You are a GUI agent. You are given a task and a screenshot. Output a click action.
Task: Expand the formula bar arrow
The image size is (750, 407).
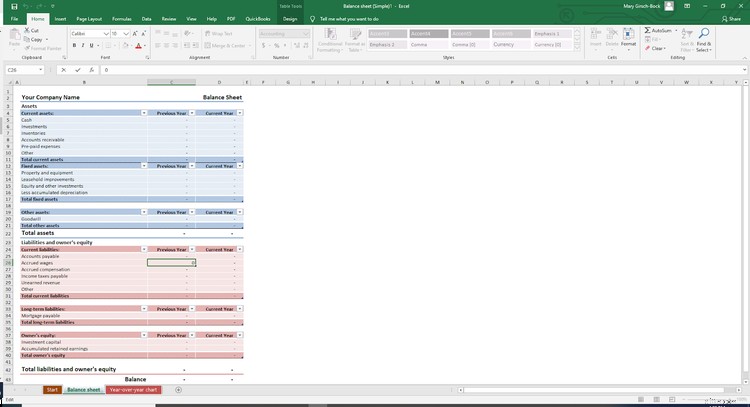tap(745, 70)
